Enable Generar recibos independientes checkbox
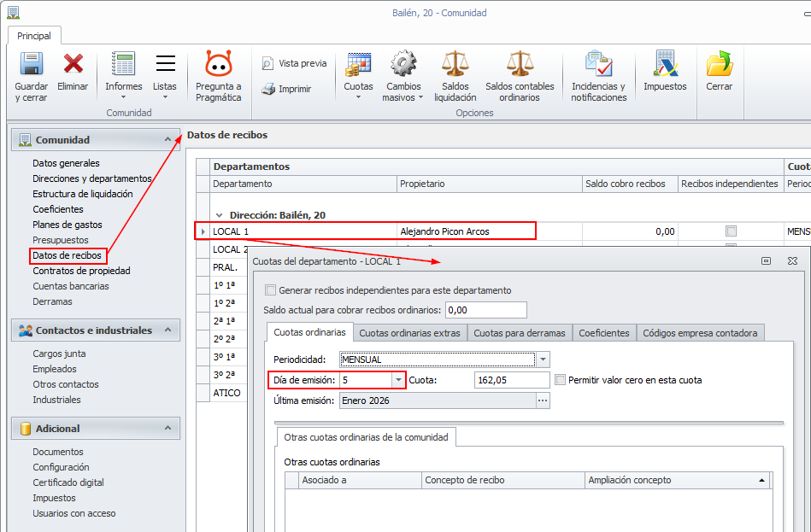 coord(270,290)
